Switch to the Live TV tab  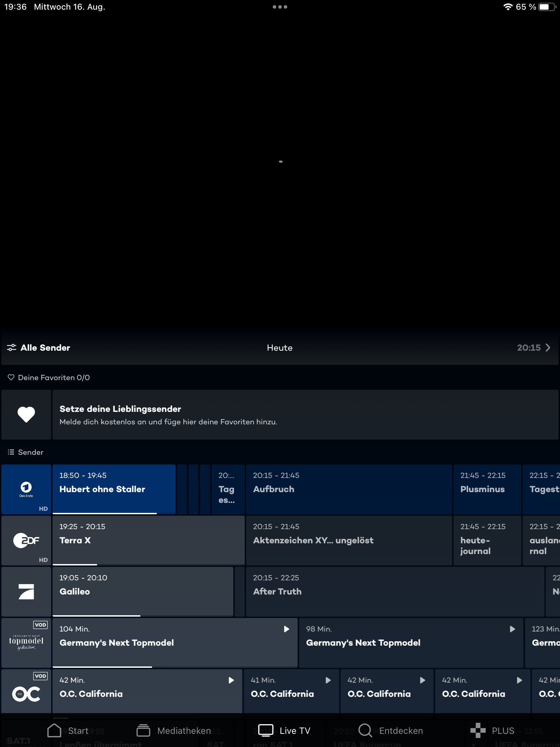click(x=284, y=730)
